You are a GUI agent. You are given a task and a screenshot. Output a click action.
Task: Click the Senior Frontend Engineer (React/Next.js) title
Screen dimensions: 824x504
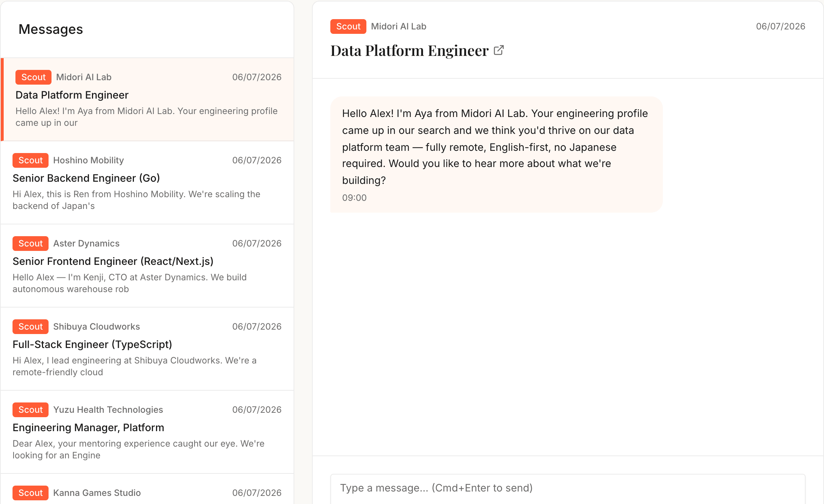coord(113,261)
